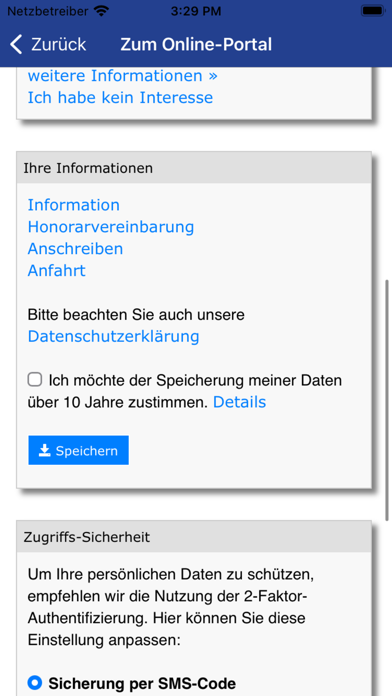Open the Information link
The height and width of the screenshot is (696, 392).
point(74,205)
